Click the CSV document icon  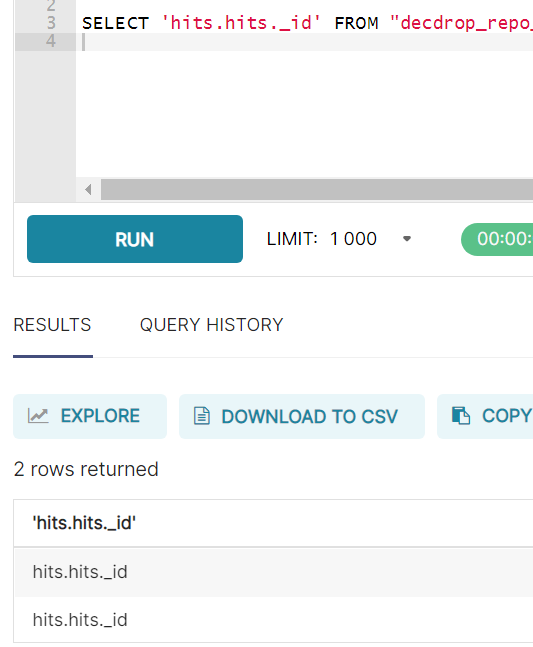coord(202,416)
